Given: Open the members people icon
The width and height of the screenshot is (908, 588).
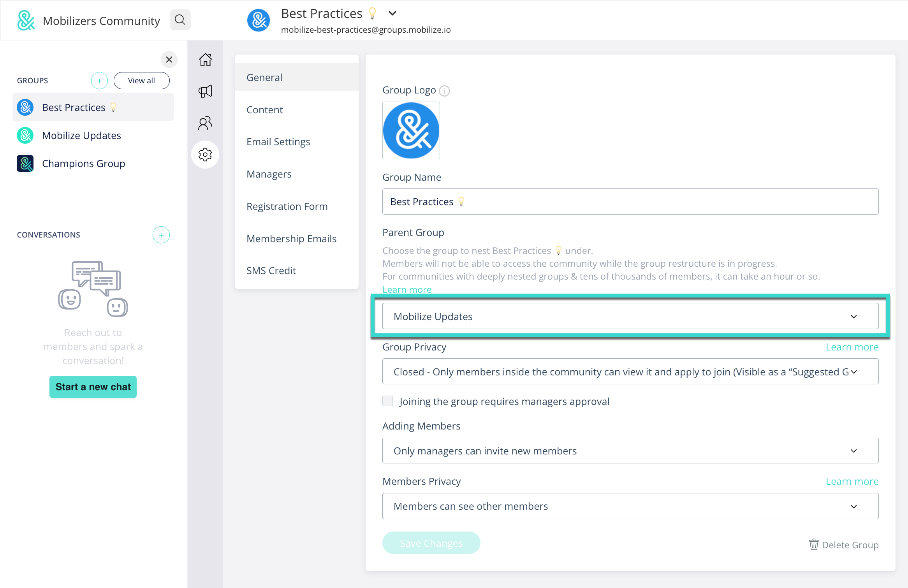Looking at the screenshot, I should pos(205,123).
